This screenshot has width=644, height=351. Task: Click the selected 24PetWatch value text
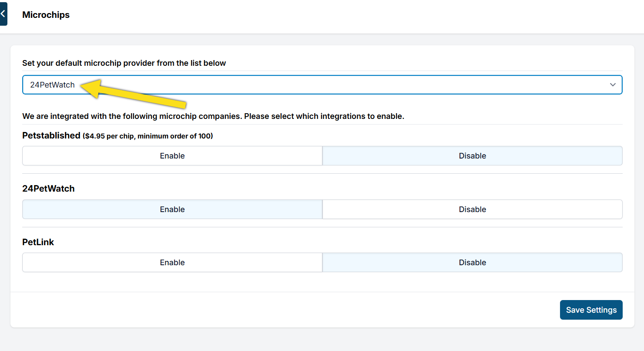pyautogui.click(x=52, y=85)
